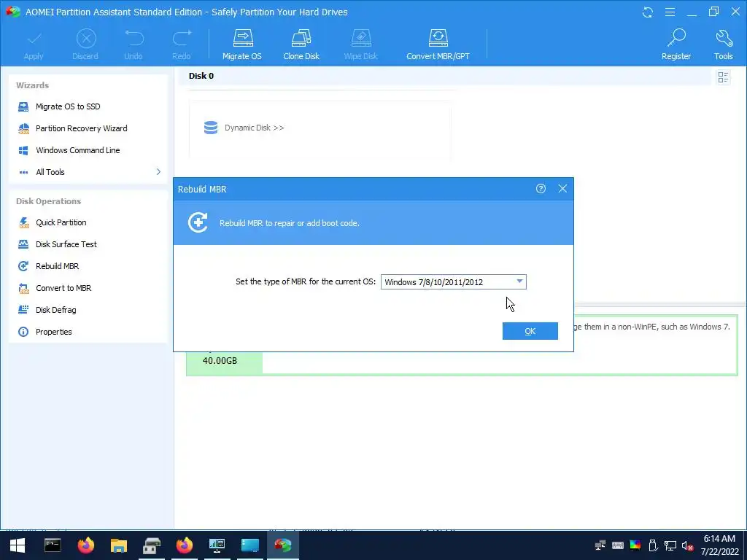This screenshot has width=747, height=560.
Task: Click the refresh icon in the title bar
Action: coord(648,12)
